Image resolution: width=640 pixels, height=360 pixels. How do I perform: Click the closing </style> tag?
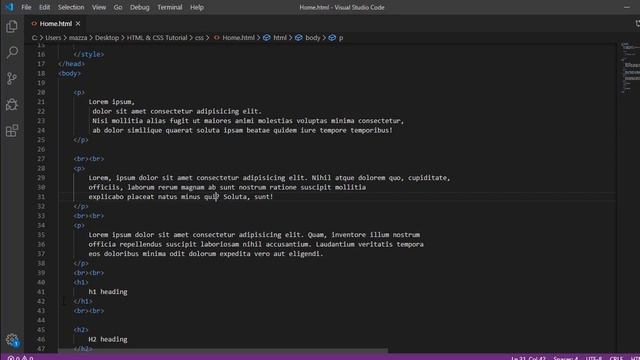(89, 54)
